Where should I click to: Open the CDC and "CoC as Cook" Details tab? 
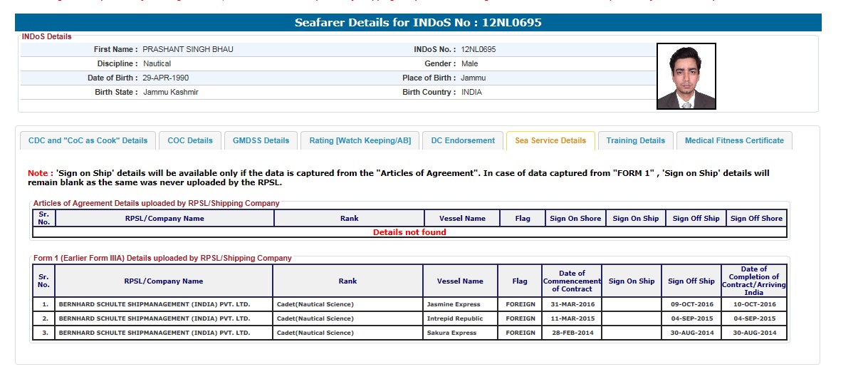[88, 140]
